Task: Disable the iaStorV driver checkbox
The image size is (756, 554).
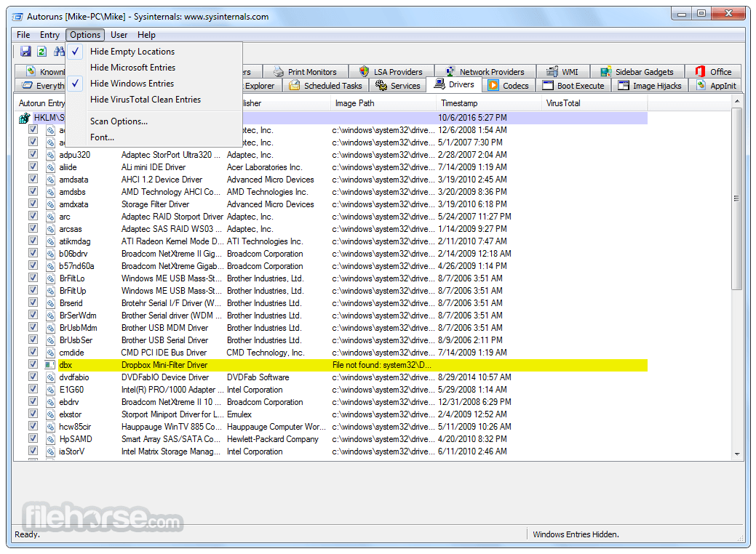Action: (x=33, y=451)
